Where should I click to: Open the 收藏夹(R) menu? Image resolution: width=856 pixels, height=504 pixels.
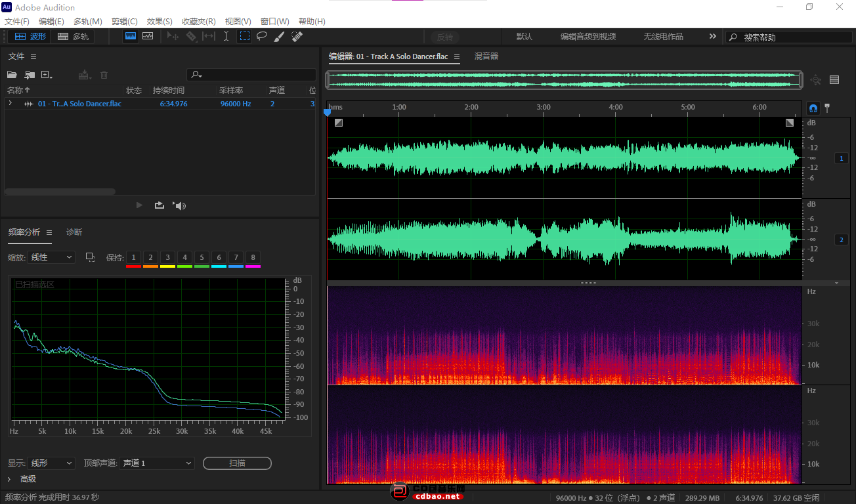[199, 22]
